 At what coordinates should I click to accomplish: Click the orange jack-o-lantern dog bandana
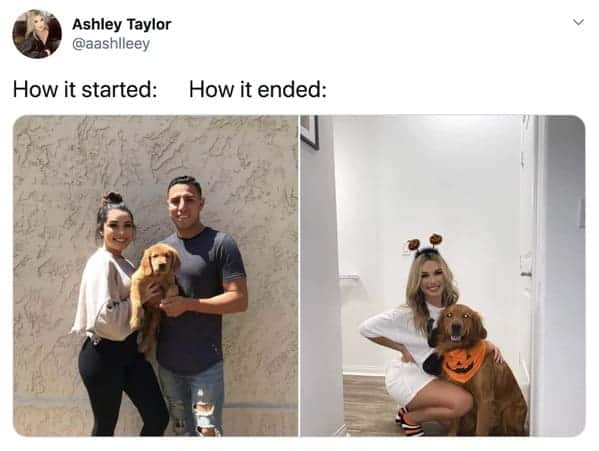463,363
